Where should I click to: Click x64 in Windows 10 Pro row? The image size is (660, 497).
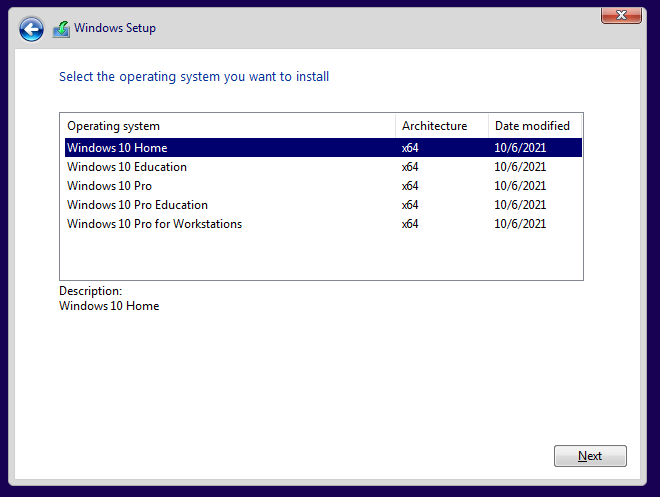[410, 186]
